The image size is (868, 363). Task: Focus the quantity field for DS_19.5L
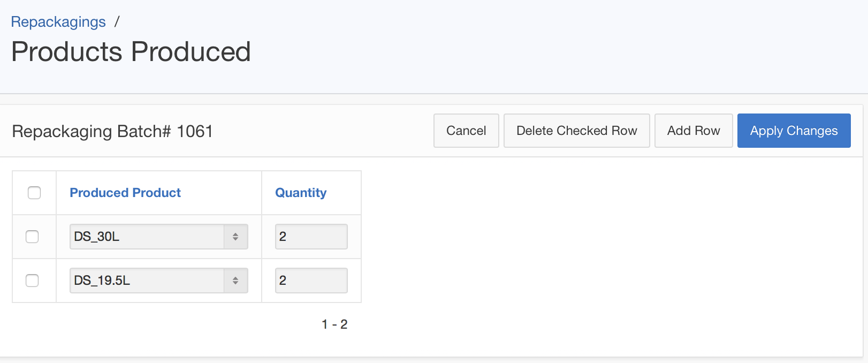(x=311, y=281)
